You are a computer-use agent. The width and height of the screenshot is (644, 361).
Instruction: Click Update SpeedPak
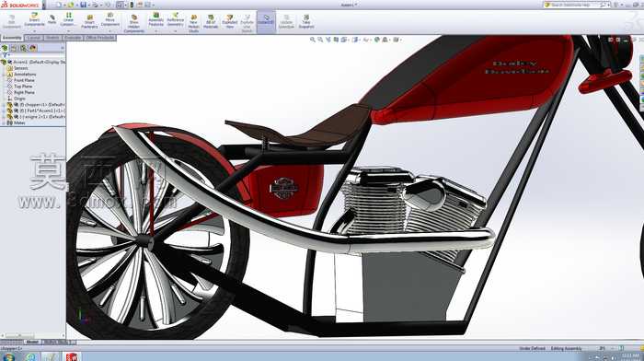tap(286, 21)
